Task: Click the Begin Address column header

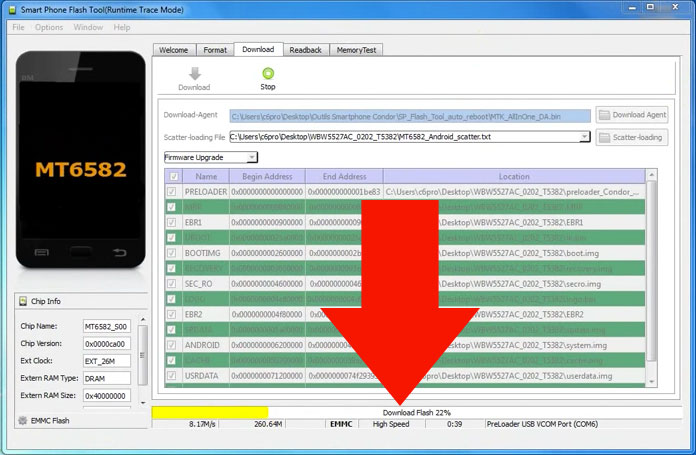Action: tap(267, 177)
